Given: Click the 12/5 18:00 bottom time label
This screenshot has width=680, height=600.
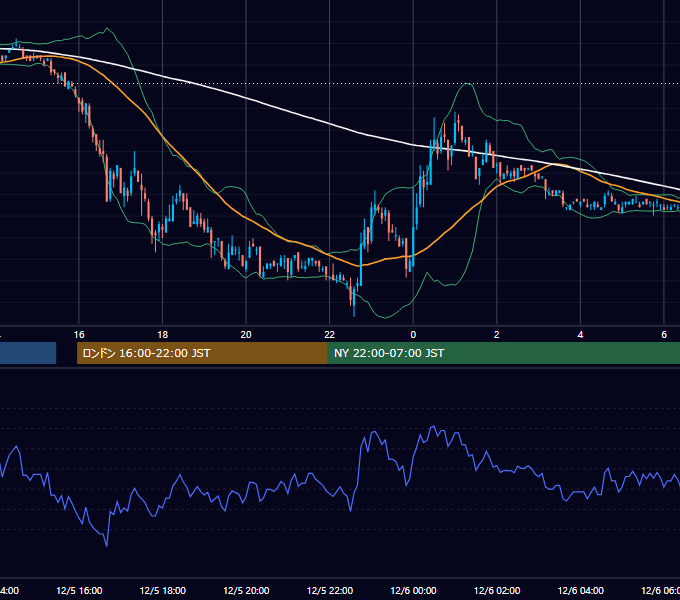Looking at the screenshot, I should click(x=163, y=590).
